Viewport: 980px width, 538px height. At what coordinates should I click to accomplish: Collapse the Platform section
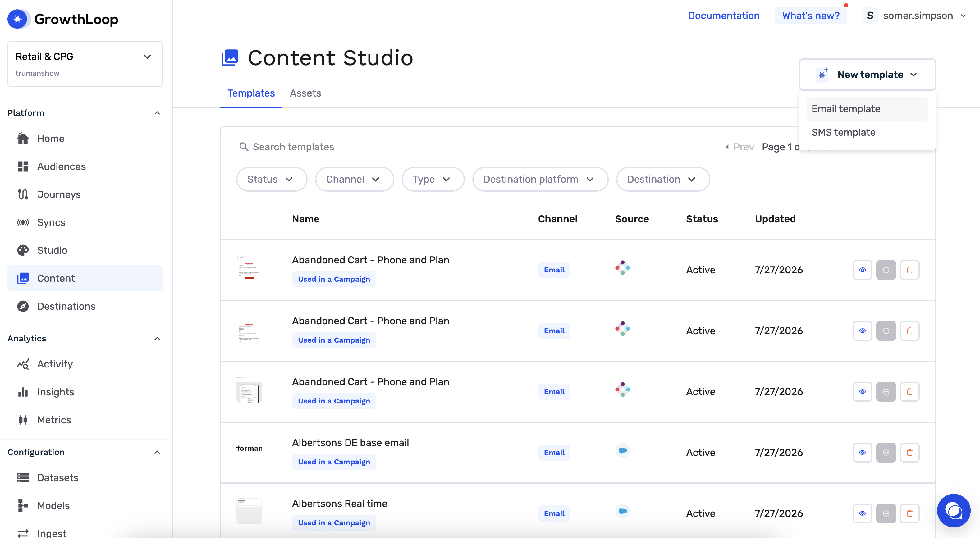157,113
